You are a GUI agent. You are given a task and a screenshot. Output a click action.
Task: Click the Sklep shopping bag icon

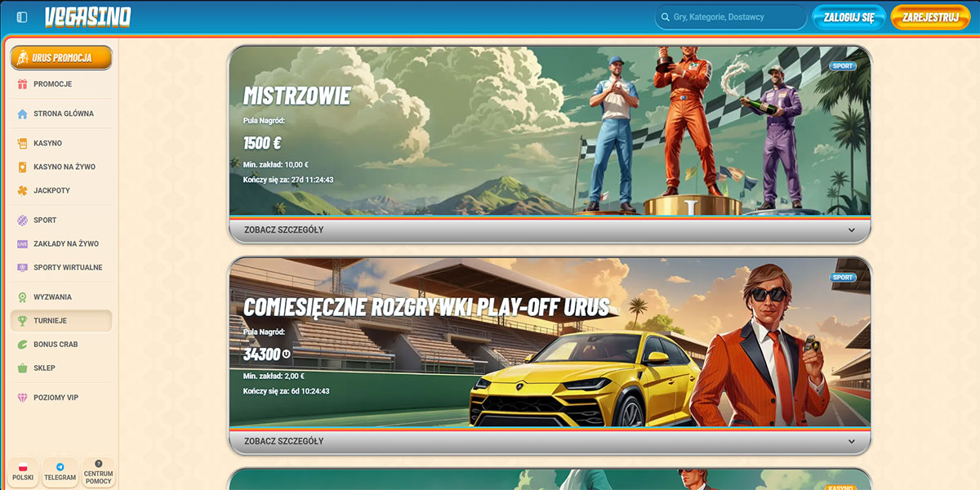pyautogui.click(x=23, y=368)
